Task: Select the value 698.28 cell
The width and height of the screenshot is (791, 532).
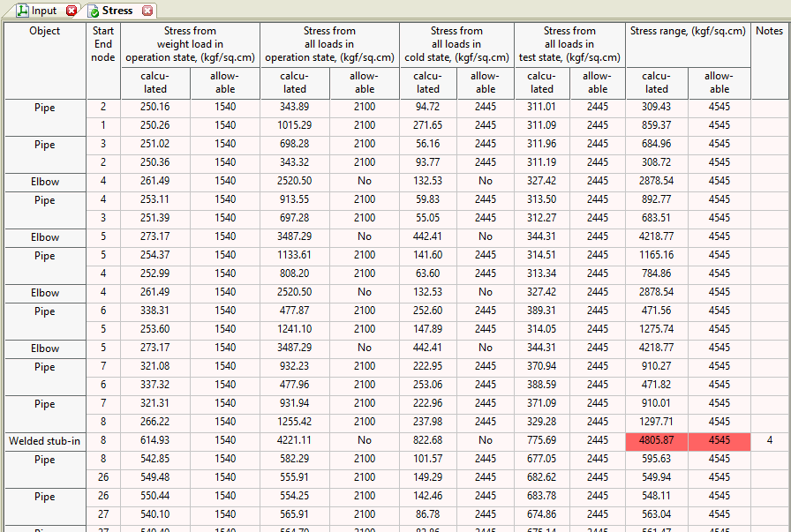Action: pos(295,144)
